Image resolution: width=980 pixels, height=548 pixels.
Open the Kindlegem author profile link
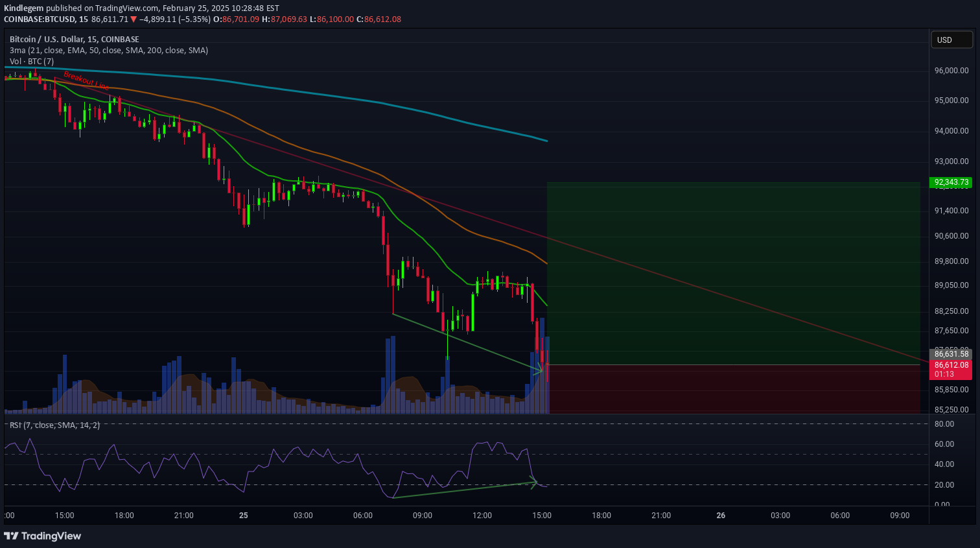pyautogui.click(x=23, y=8)
